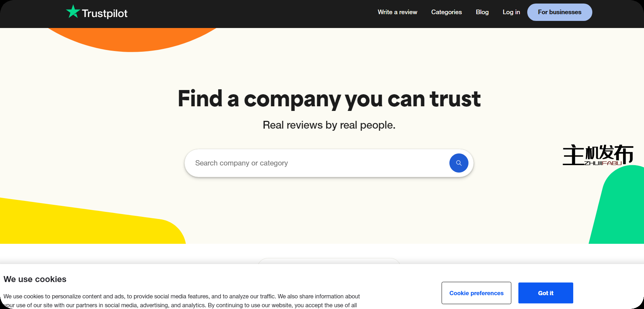Open the Categories menu item
This screenshot has width=644, height=309.
pyautogui.click(x=446, y=12)
